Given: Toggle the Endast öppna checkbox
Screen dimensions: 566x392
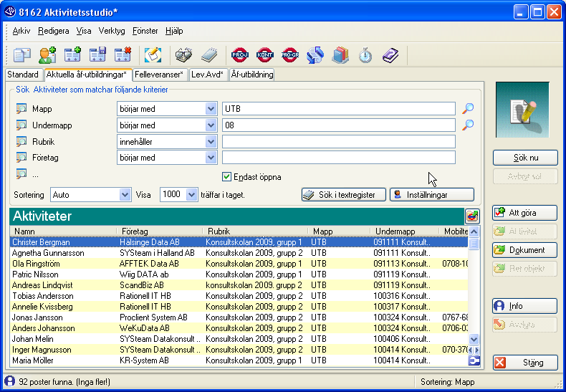Looking at the screenshot, I should pos(226,177).
